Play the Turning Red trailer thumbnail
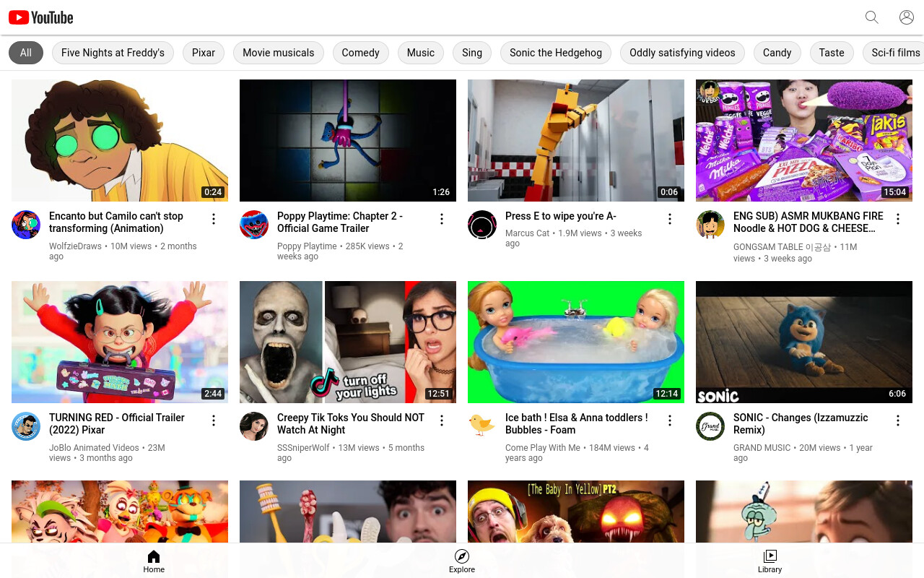Image resolution: width=924 pixels, height=578 pixels. tap(120, 342)
